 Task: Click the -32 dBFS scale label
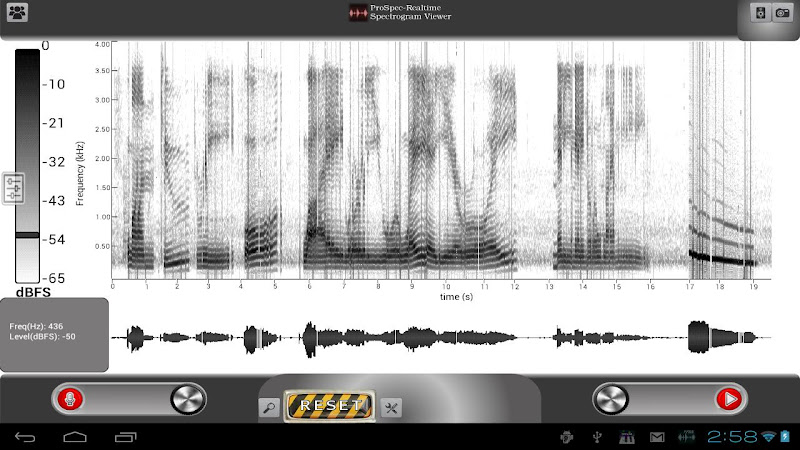click(54, 162)
